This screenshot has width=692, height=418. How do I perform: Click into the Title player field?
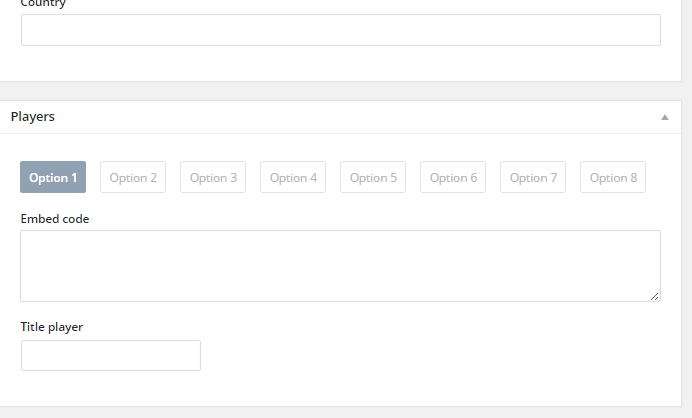111,355
